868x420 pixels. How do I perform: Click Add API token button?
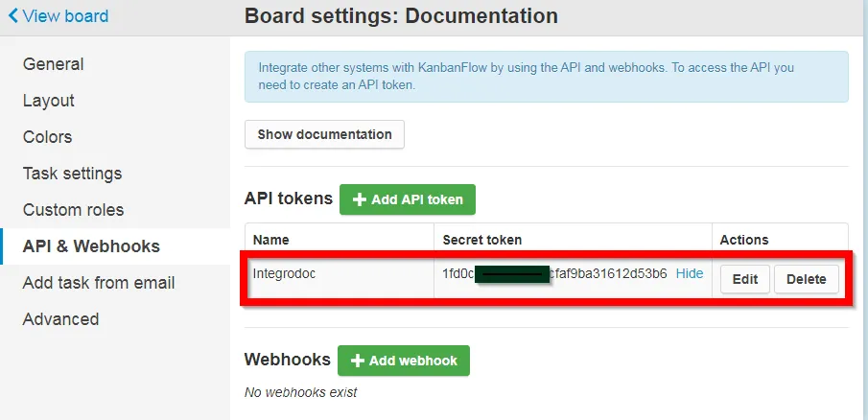(408, 199)
